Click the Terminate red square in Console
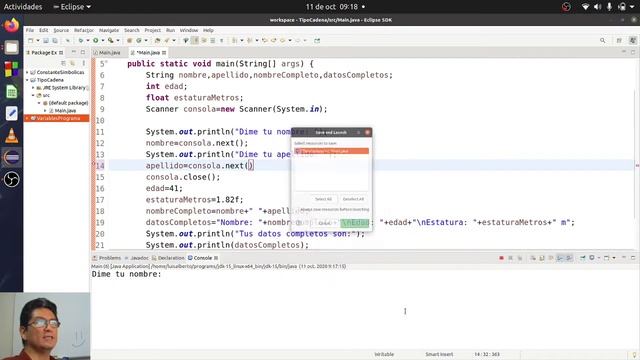640x360 pixels. click(501, 258)
